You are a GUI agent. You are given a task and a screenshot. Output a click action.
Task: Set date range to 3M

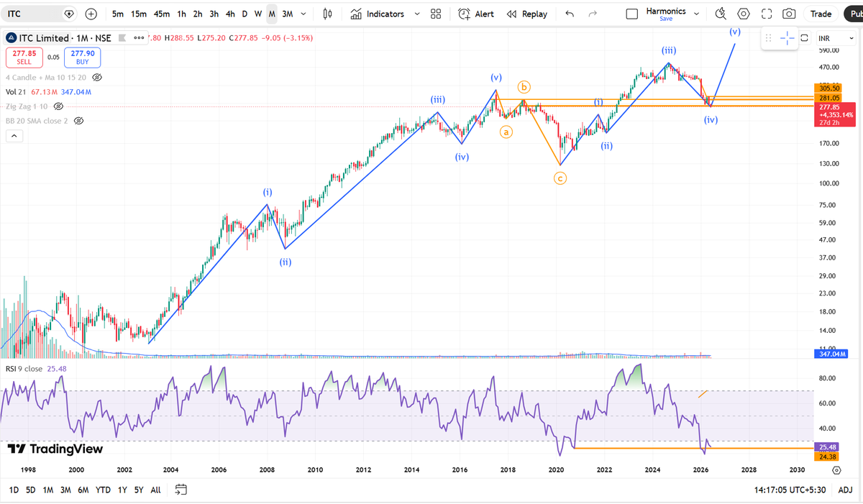coord(65,490)
